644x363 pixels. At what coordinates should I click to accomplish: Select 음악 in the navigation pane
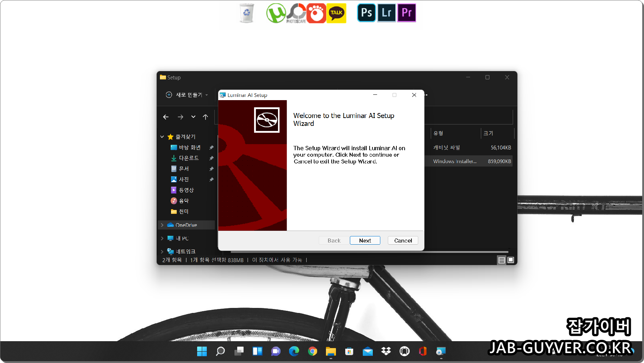(184, 201)
